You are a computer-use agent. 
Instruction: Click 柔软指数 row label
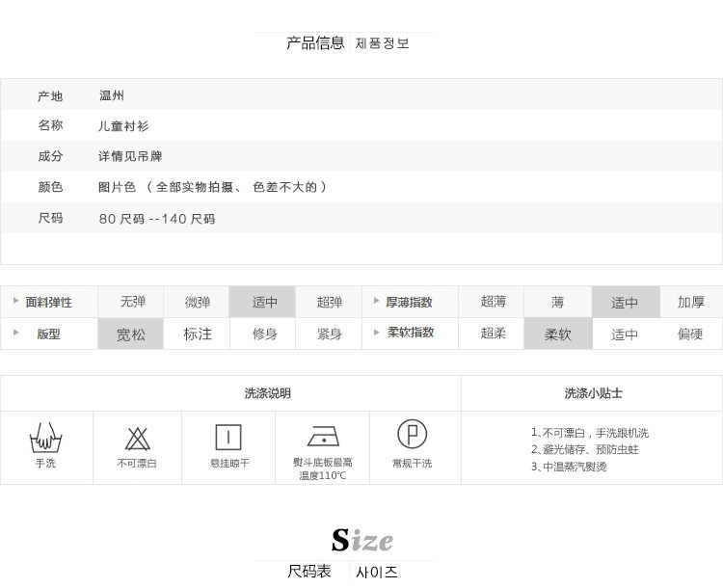click(x=411, y=332)
